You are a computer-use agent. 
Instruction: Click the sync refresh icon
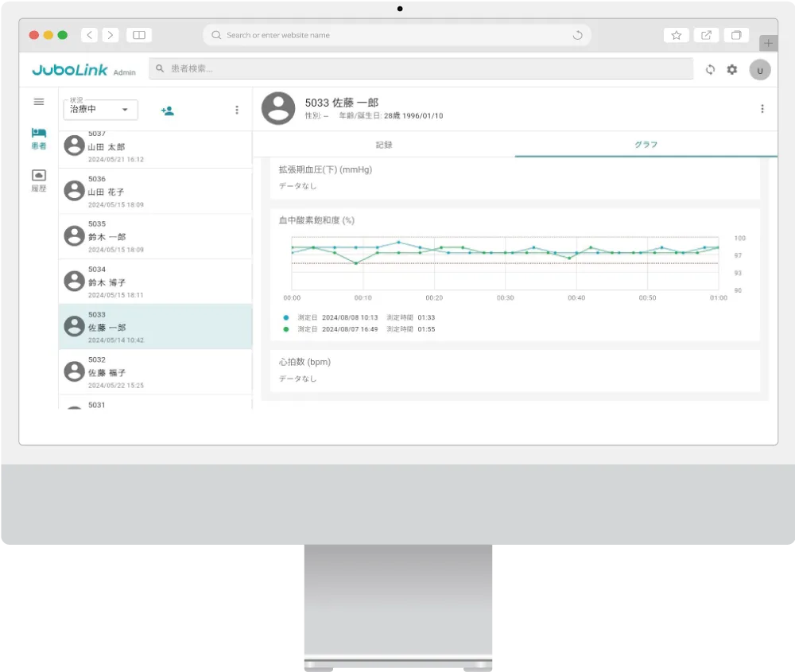[711, 70]
